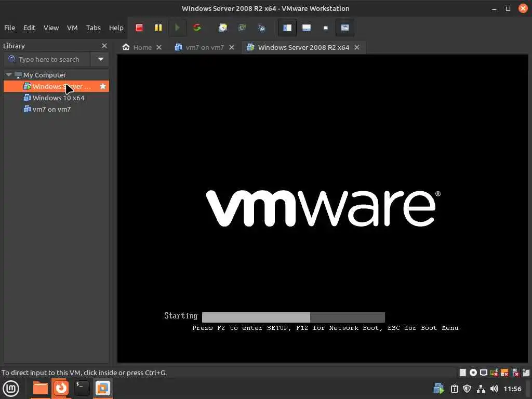Open the Linux Mint start menu
Viewport: 532px width, 399px height.
click(11, 389)
